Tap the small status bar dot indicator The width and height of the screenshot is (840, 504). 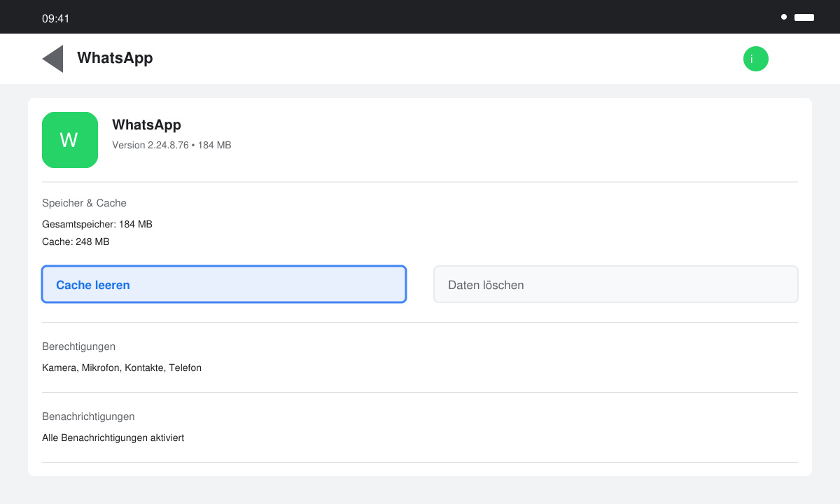pos(784,17)
